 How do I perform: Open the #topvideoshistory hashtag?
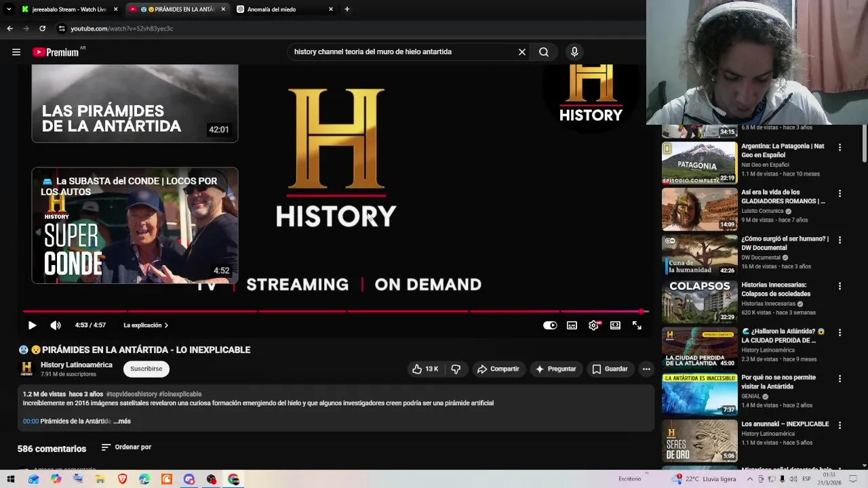point(132,394)
